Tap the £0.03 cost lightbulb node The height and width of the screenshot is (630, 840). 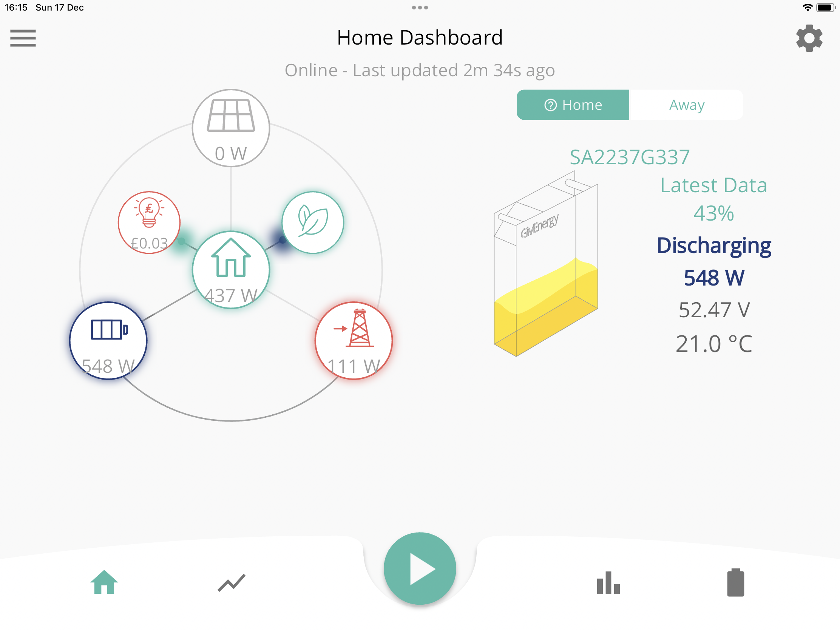(149, 222)
